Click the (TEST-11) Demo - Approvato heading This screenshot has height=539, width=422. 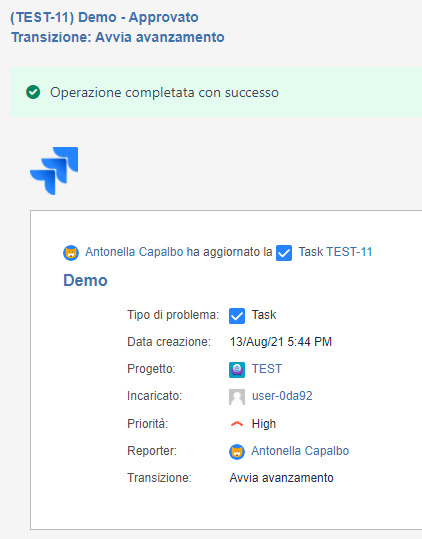[x=104, y=17]
